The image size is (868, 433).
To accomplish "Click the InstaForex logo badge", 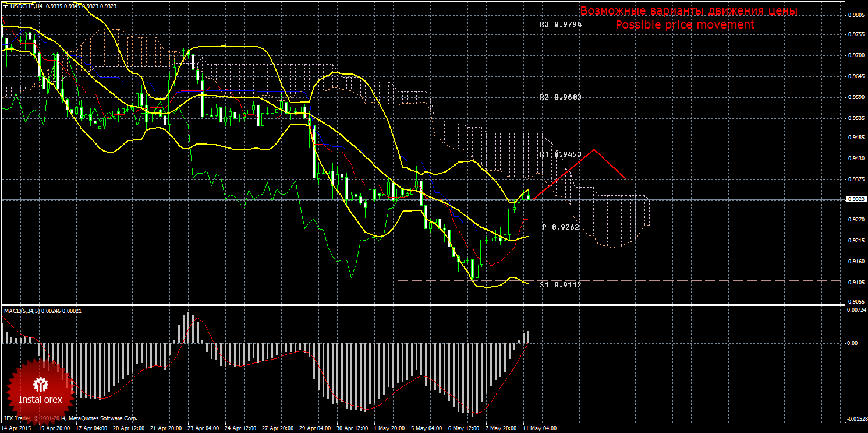I will point(40,389).
